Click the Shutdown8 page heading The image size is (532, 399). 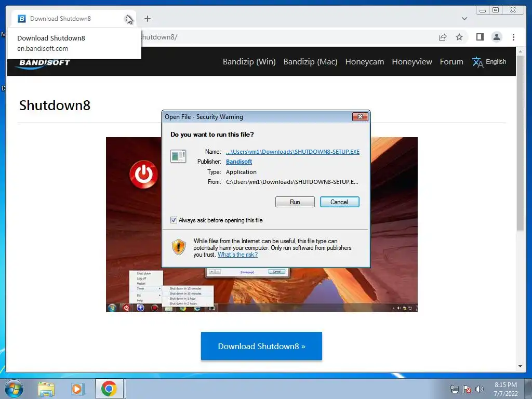[55, 105]
